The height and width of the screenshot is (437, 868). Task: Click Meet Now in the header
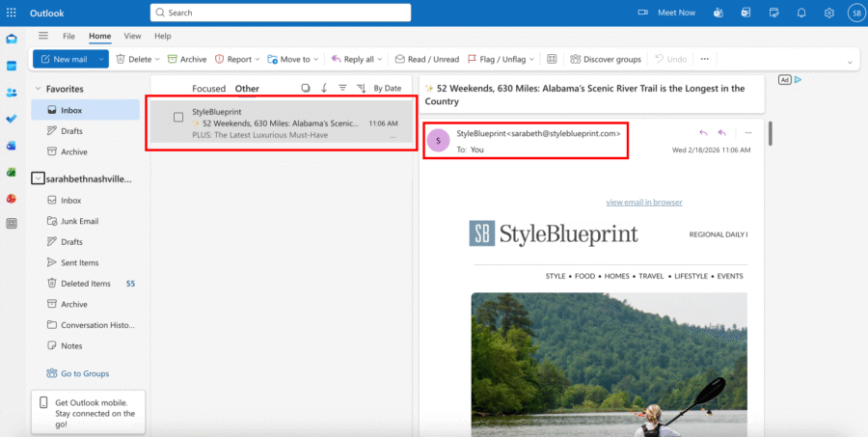click(666, 13)
